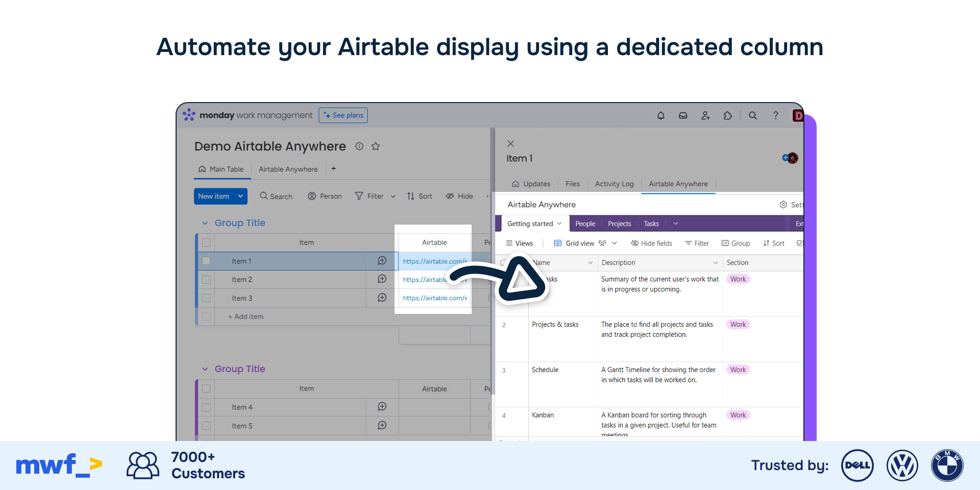980x490 pixels.
Task: Toggle the Item 4 row checkbox
Action: (206, 407)
